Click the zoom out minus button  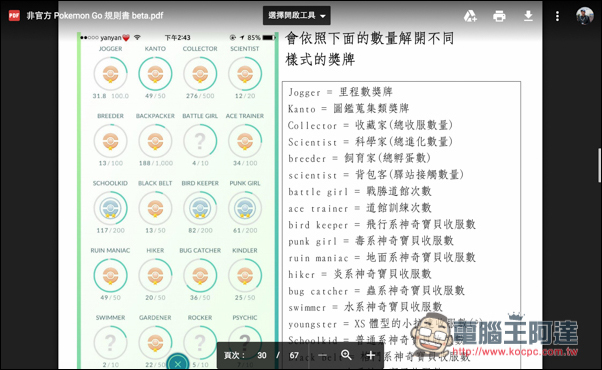[x=322, y=355]
